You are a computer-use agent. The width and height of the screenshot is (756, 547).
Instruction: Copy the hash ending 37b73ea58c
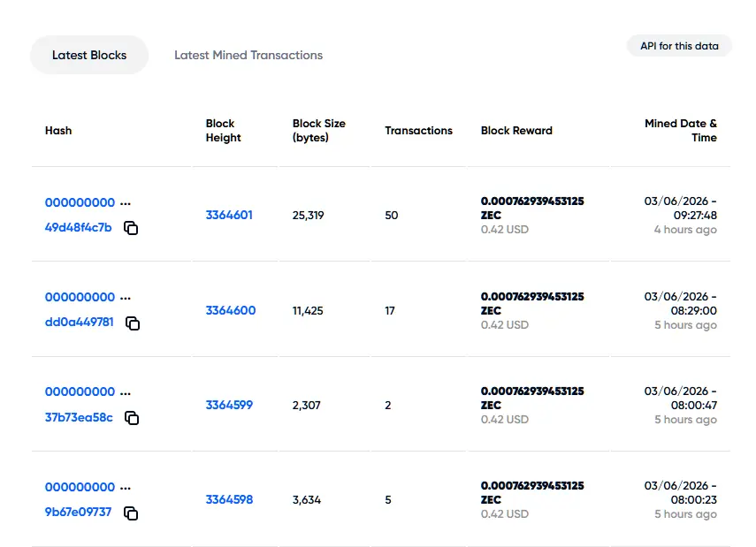[x=132, y=418]
